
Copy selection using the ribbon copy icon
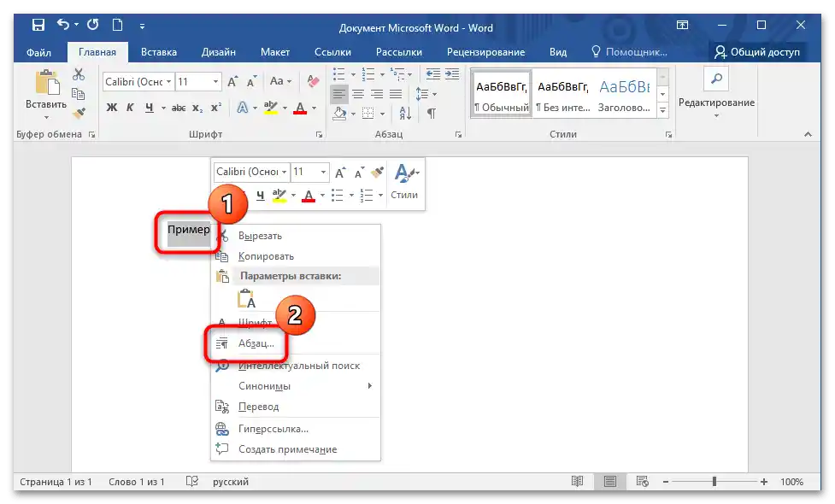(79, 94)
